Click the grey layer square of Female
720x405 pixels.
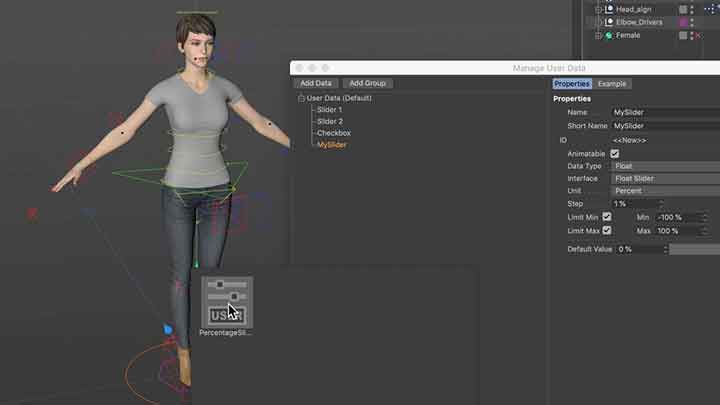[x=683, y=35]
